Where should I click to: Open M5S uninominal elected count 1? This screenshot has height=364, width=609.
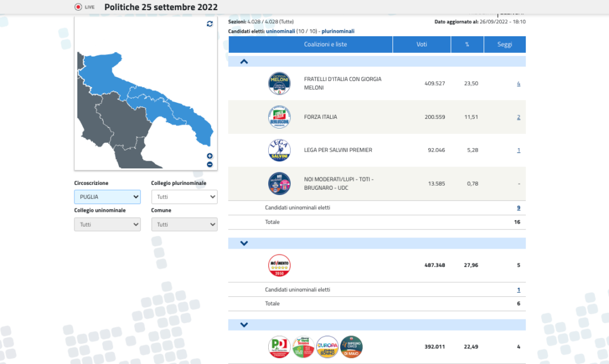point(519,290)
